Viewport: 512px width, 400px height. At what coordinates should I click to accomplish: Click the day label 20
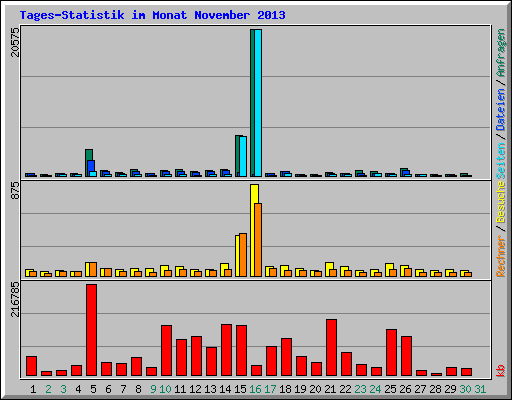(315, 389)
